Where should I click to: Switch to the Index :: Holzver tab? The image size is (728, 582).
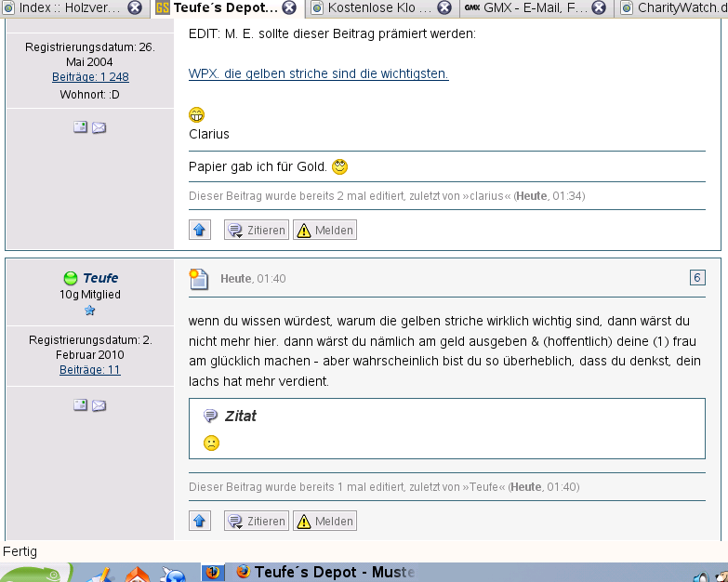click(x=67, y=8)
